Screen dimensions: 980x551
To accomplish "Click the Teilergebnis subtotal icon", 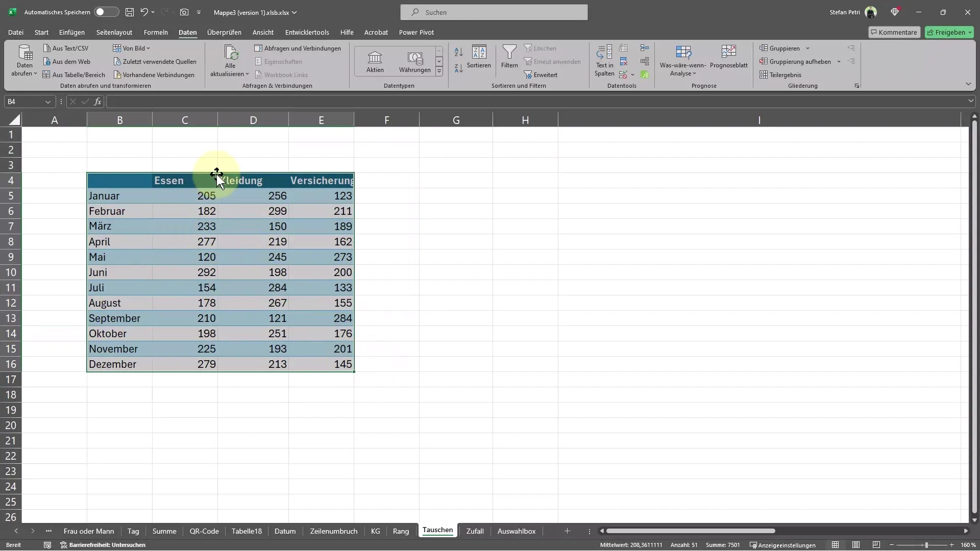I will (780, 75).
